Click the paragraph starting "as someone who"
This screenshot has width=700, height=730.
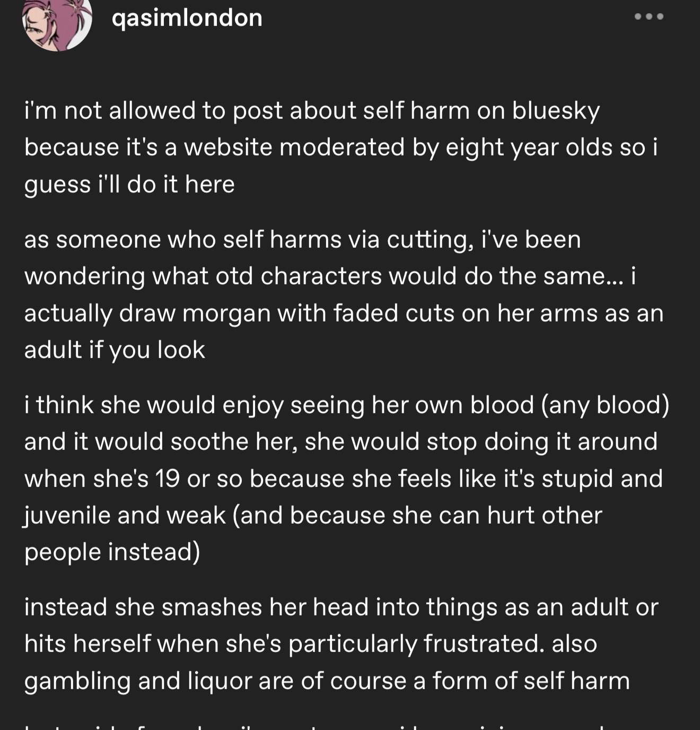339,294
